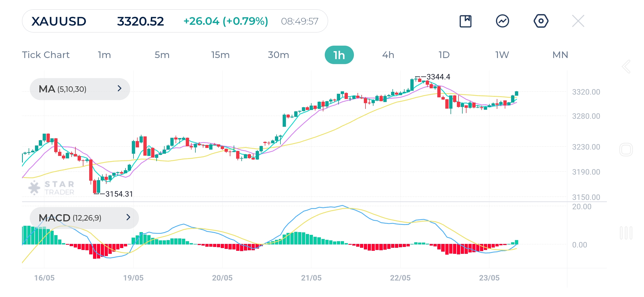
Task: Close the XAUUSD chart
Action: pyautogui.click(x=579, y=21)
